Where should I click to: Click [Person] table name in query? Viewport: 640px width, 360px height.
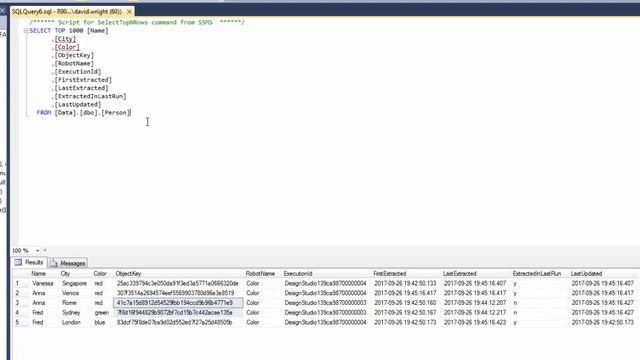pos(116,112)
